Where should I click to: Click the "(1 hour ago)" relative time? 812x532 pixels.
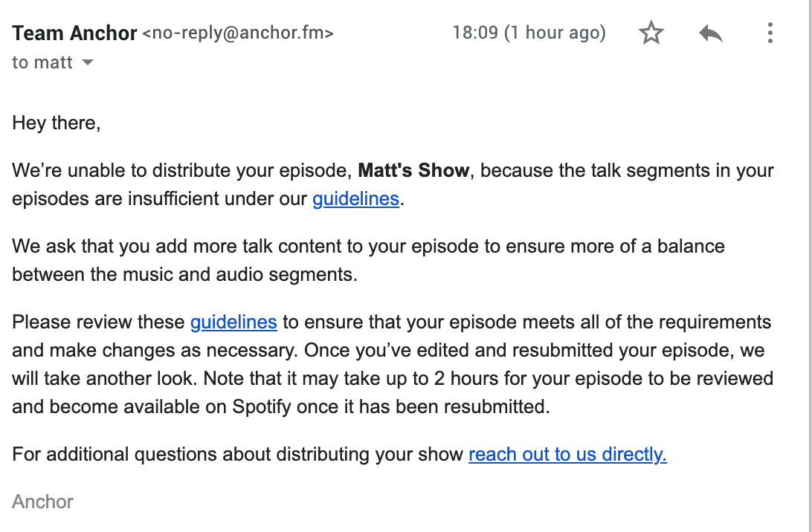pyautogui.click(x=555, y=33)
